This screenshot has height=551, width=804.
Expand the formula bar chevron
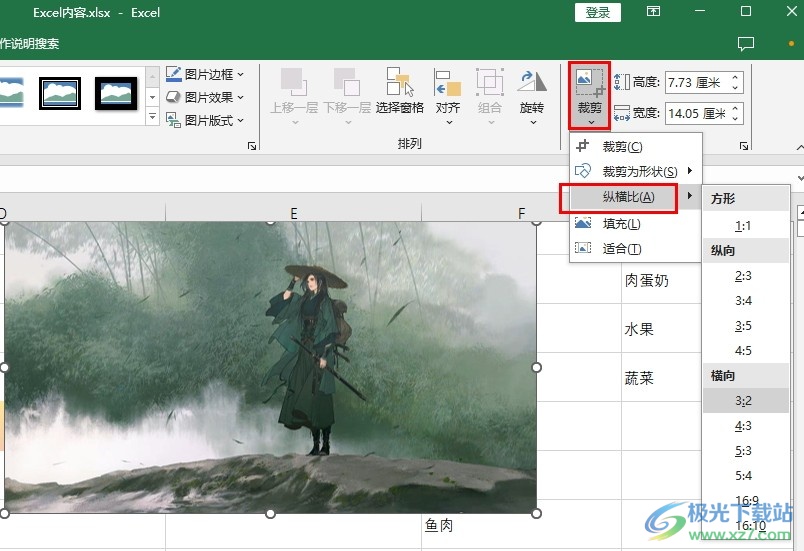pyautogui.click(x=800, y=178)
